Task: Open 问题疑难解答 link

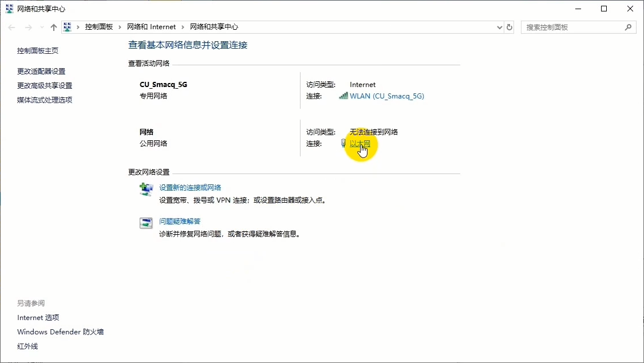Action: click(180, 221)
